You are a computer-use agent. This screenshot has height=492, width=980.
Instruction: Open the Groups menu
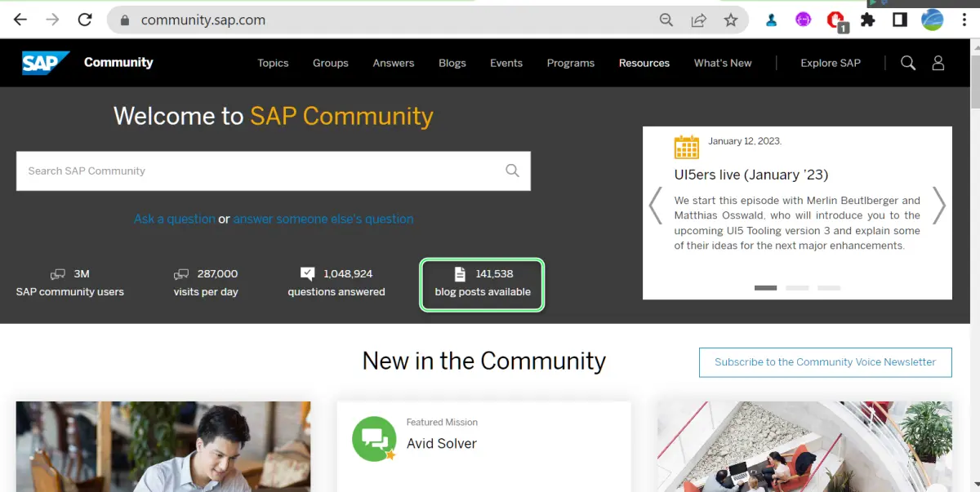click(x=331, y=63)
